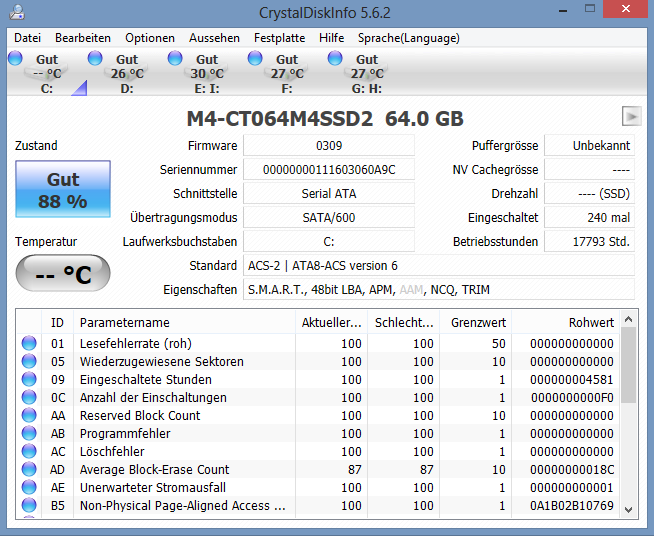Click the status orb of attribute AE
The height and width of the screenshot is (536, 654).
pyautogui.click(x=29, y=487)
